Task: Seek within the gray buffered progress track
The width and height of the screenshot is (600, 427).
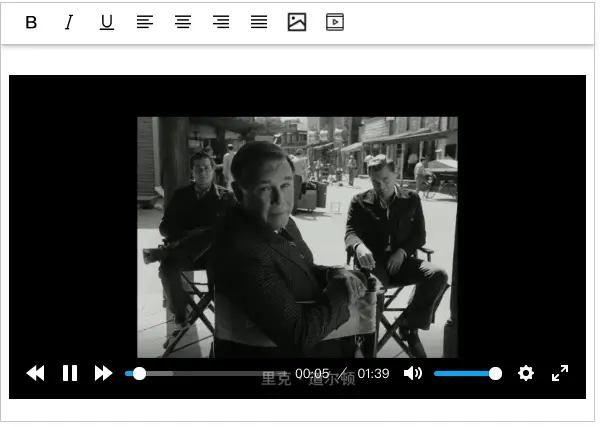Action: point(160,373)
